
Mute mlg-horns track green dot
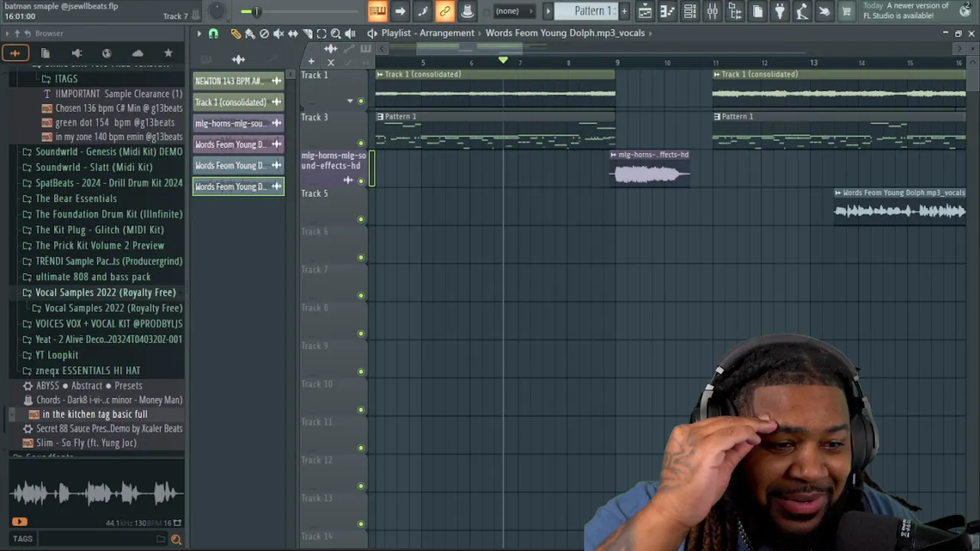[361, 181]
